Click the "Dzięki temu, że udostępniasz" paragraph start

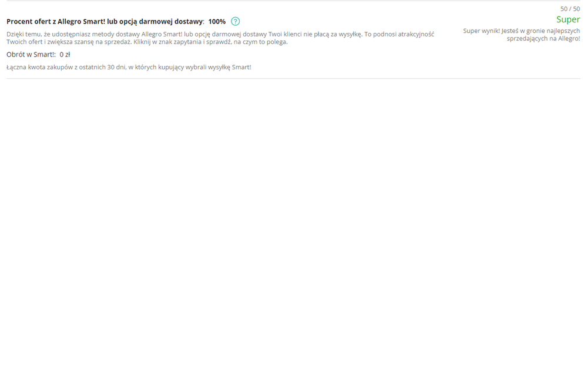(50, 34)
